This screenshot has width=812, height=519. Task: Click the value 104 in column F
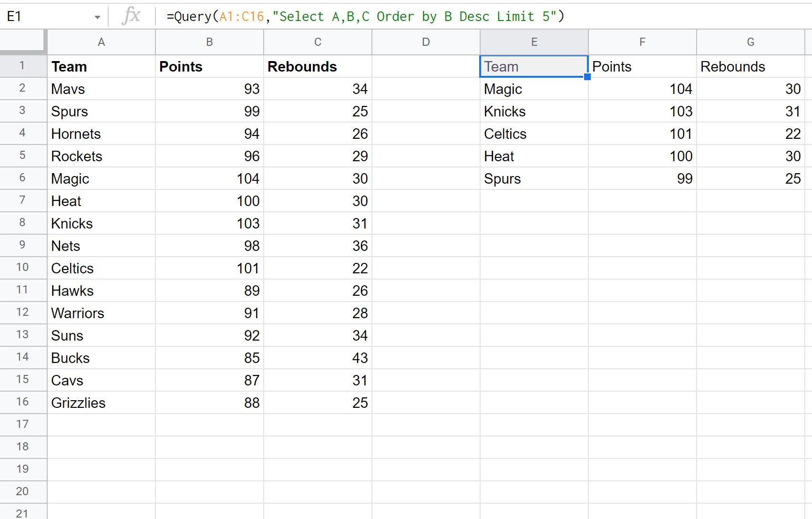[x=643, y=89]
